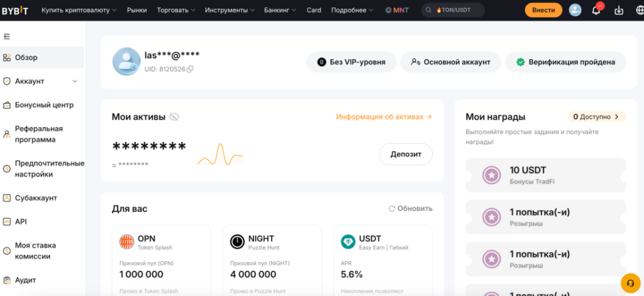Click the profile avatar in the header

(x=575, y=10)
